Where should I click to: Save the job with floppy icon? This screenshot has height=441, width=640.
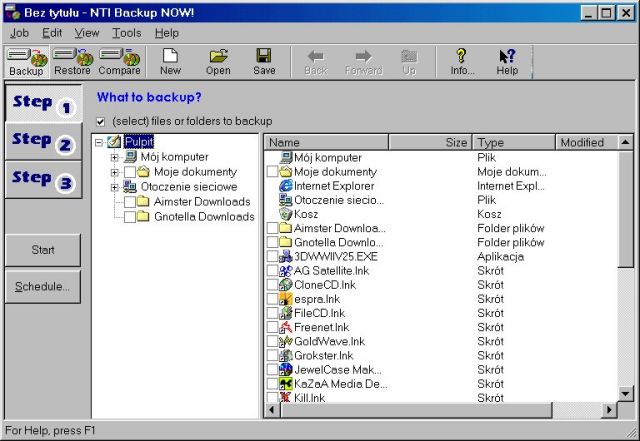point(264,62)
